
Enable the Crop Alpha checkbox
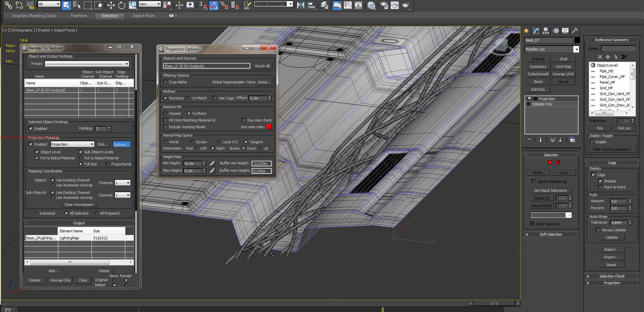pos(165,82)
